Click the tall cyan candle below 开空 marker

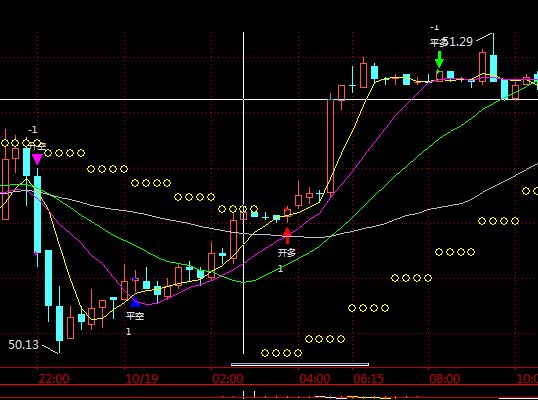pos(37,214)
